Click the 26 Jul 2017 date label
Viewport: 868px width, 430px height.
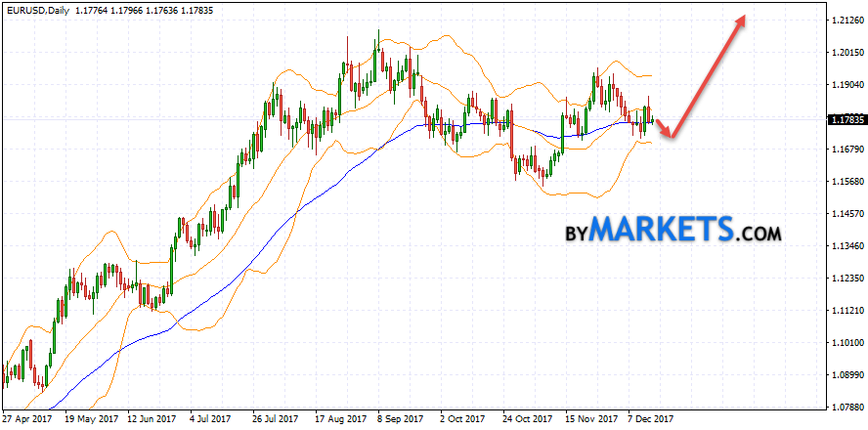(x=275, y=417)
